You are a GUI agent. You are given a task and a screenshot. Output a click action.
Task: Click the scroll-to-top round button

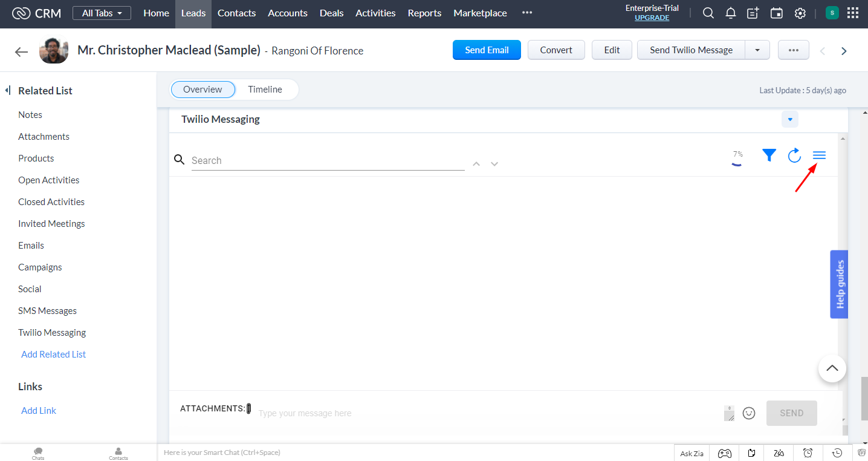click(x=832, y=368)
